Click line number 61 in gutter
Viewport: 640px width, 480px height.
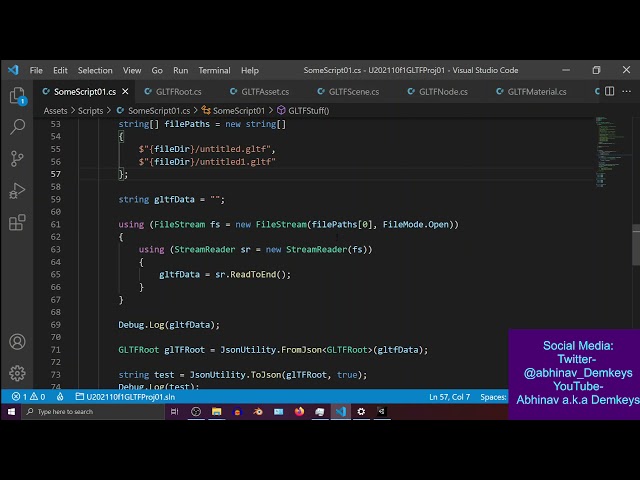tap(56, 224)
